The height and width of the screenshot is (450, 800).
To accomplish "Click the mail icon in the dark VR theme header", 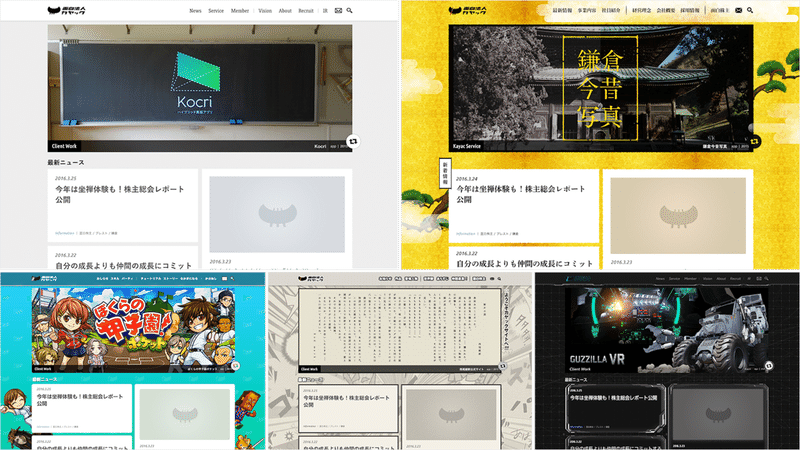I will pos(759,279).
